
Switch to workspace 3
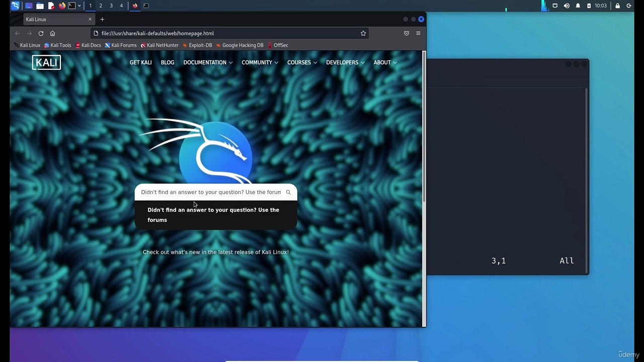(x=111, y=6)
